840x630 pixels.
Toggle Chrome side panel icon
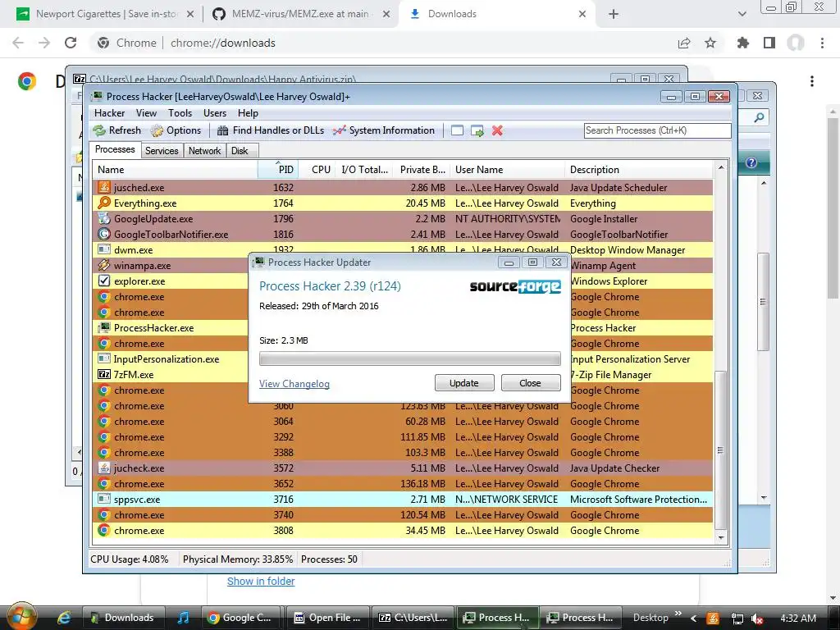[x=769, y=43]
